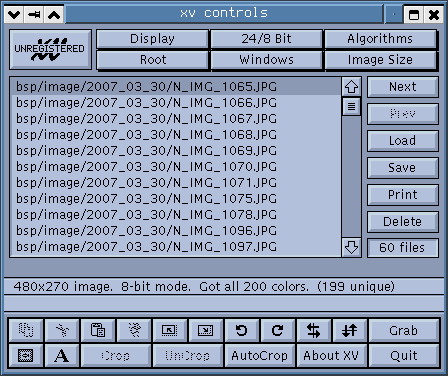
Task: Open the Windows menu
Action: click(x=266, y=60)
